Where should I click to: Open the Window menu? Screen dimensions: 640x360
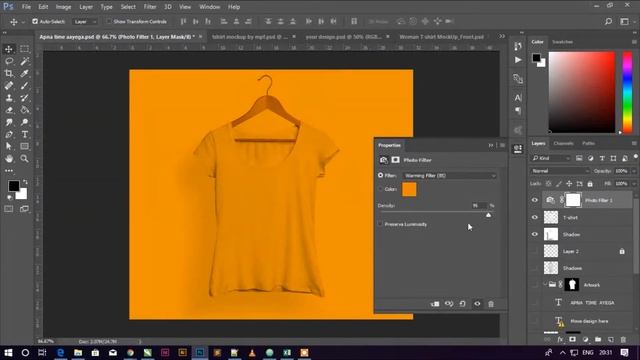click(x=209, y=7)
